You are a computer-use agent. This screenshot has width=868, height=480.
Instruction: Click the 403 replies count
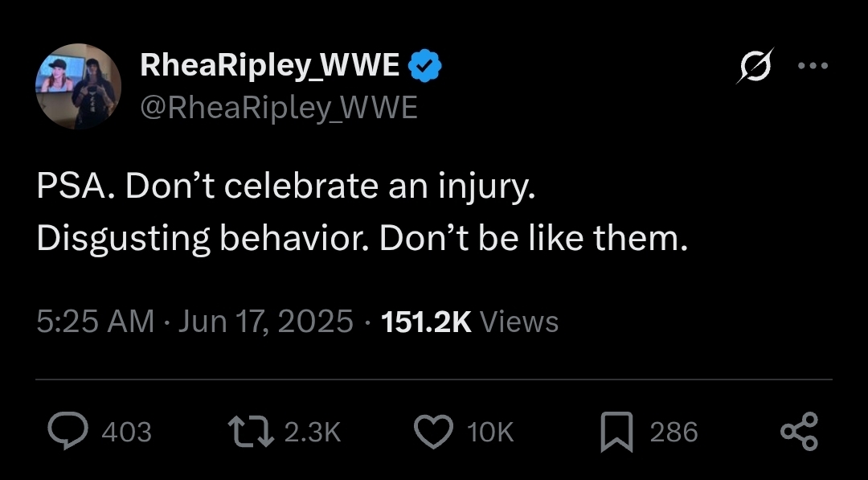[x=126, y=433]
